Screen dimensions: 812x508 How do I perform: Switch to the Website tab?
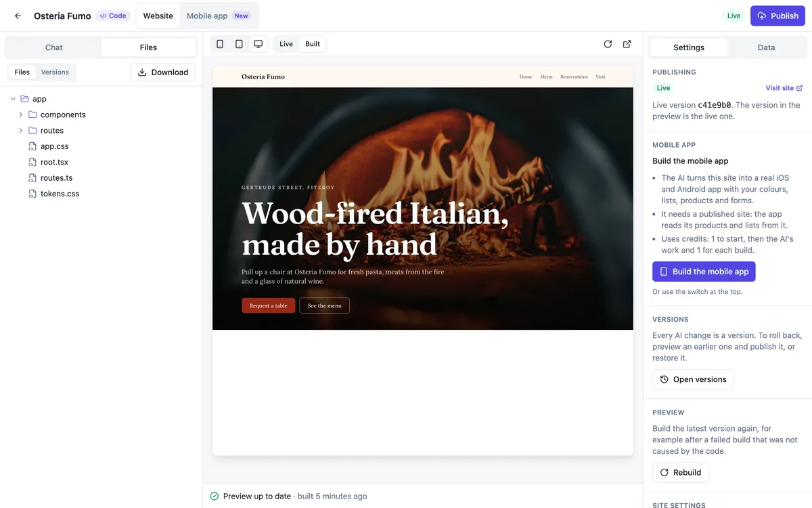tap(158, 16)
